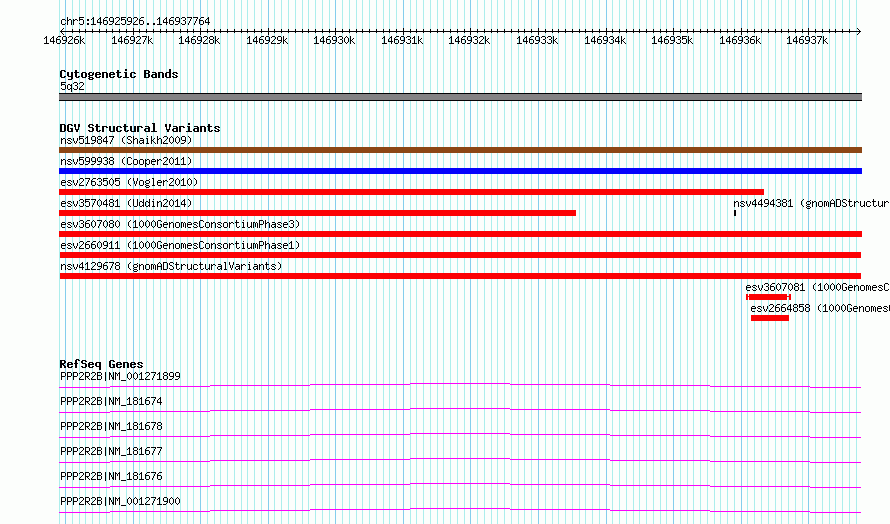Select the 146936k ruler tick label

(740, 40)
